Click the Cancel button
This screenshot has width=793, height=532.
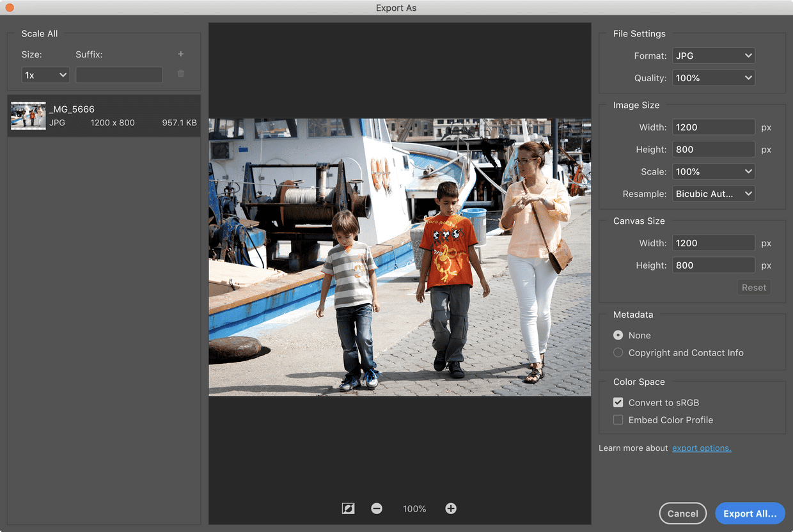[683, 513]
